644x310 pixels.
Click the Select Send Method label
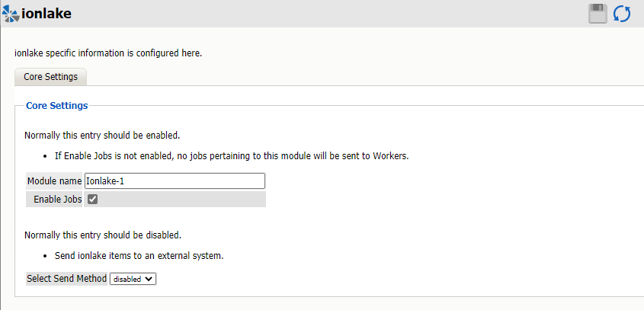coord(67,279)
